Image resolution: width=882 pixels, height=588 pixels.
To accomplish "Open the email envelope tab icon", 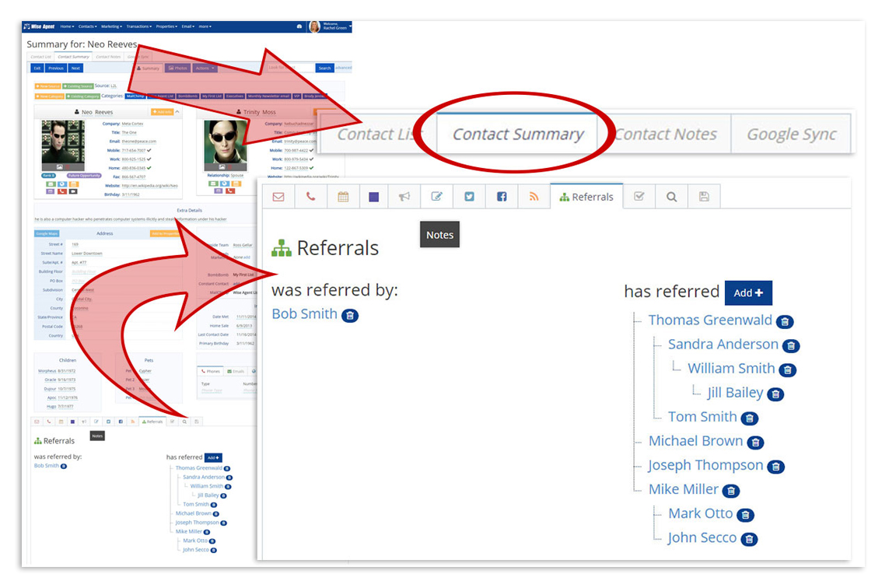I will (x=278, y=197).
